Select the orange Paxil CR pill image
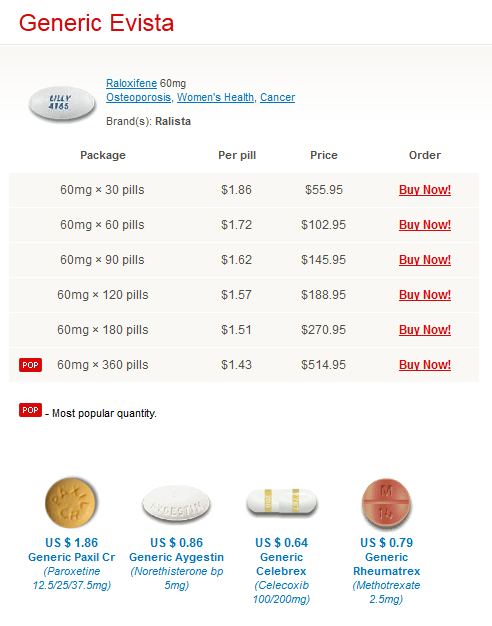Viewport: 492px width, 626px height. [x=71, y=502]
